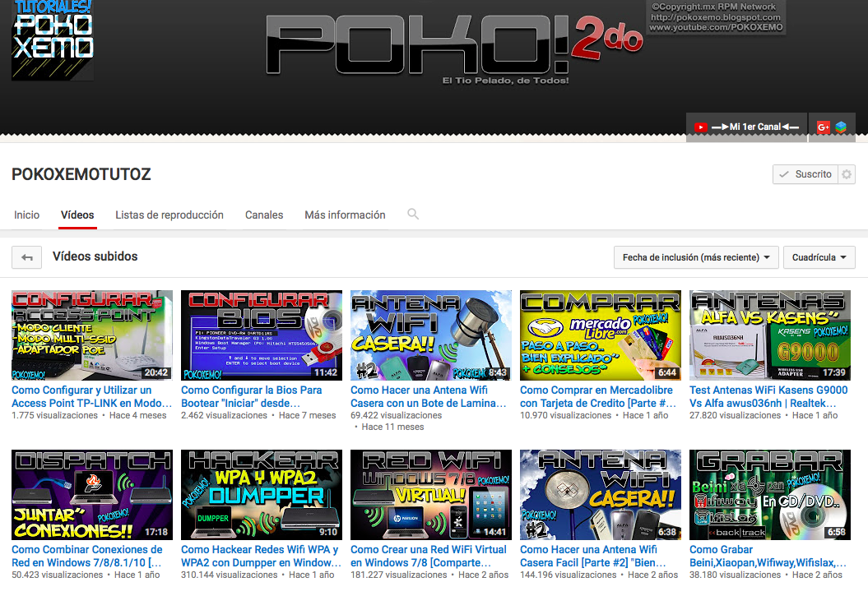Image resolution: width=868 pixels, height=596 pixels.
Task: Click the Antena Wifi Casera 8:43 thumbnail
Action: coord(430,335)
